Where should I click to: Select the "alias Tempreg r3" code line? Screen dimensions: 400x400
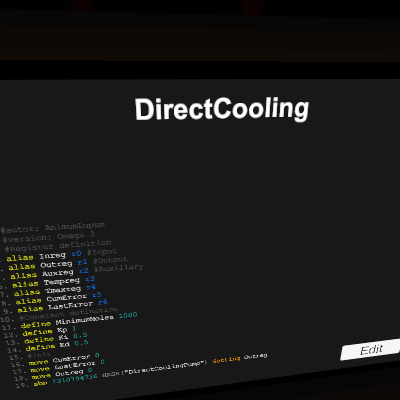[54, 282]
